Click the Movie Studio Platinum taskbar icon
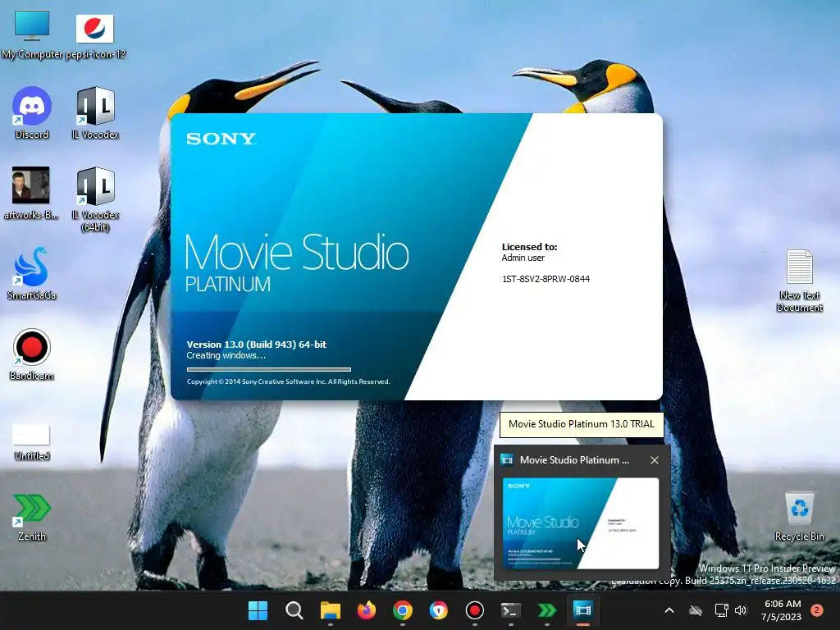Screen dimensions: 840x630 tap(583, 610)
